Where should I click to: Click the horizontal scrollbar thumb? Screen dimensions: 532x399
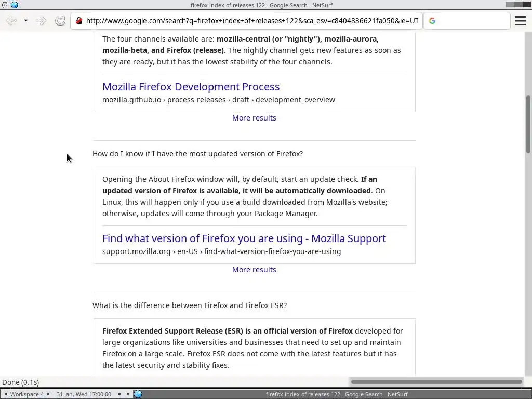(x=436, y=382)
